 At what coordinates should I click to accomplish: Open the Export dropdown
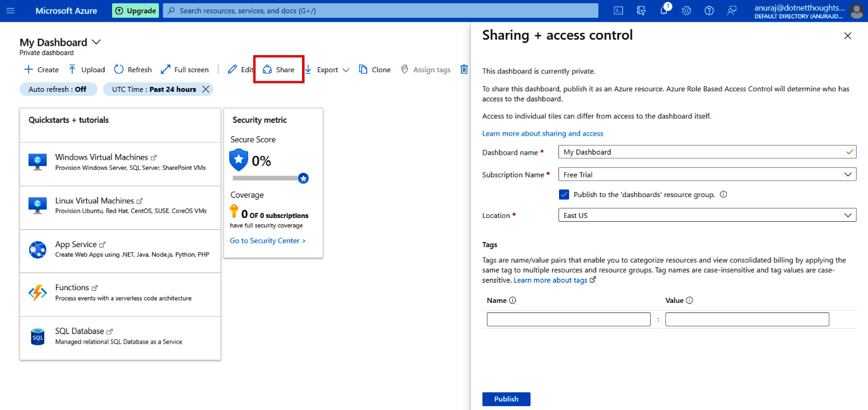click(327, 70)
